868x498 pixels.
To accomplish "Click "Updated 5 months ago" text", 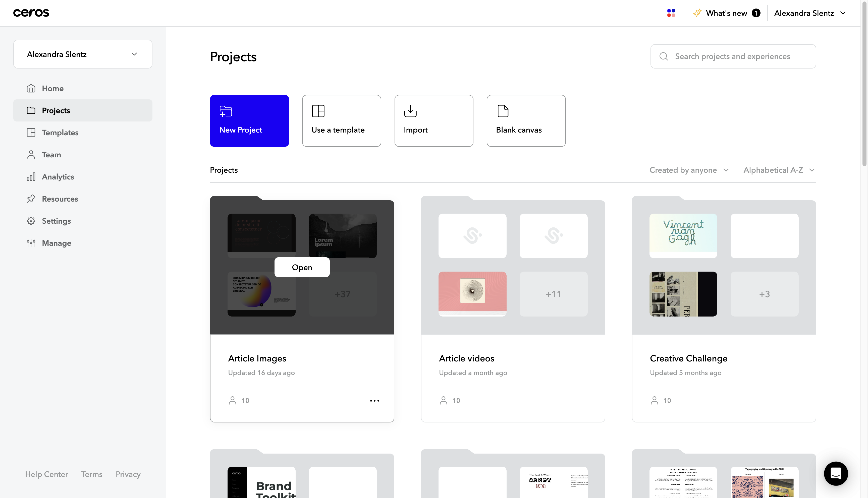I will click(685, 372).
